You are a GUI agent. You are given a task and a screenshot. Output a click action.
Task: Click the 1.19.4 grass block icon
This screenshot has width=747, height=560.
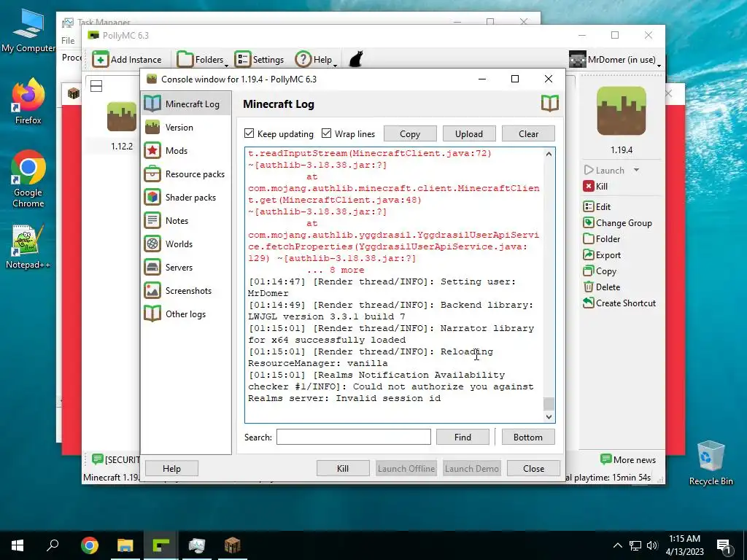pos(622,111)
